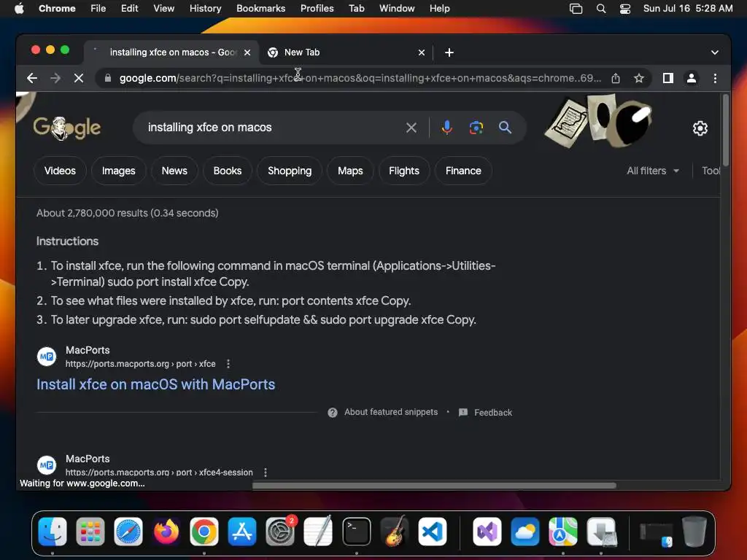The image size is (747, 560).
Task: Launch Firefox from the dock
Action: click(166, 532)
